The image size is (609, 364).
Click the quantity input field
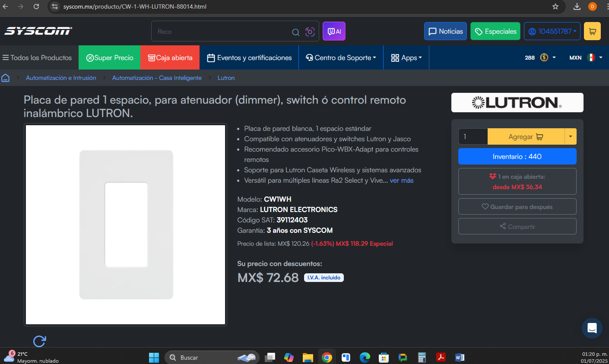point(473,136)
